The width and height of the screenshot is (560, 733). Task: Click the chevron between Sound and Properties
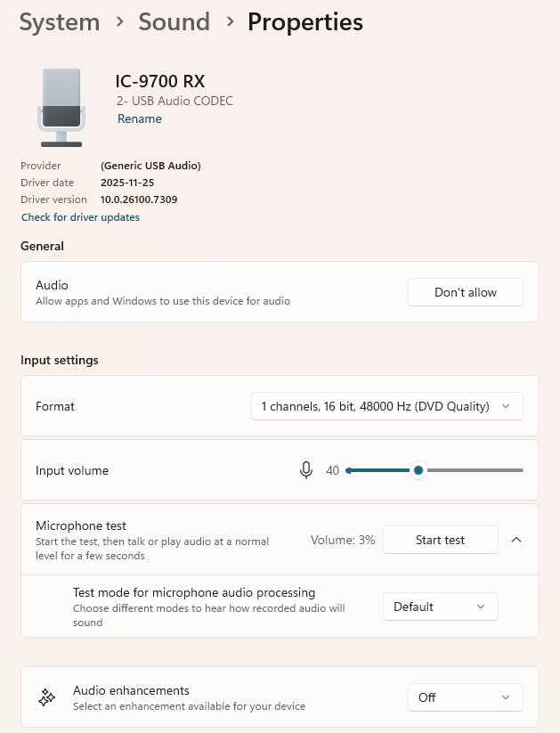(x=231, y=21)
